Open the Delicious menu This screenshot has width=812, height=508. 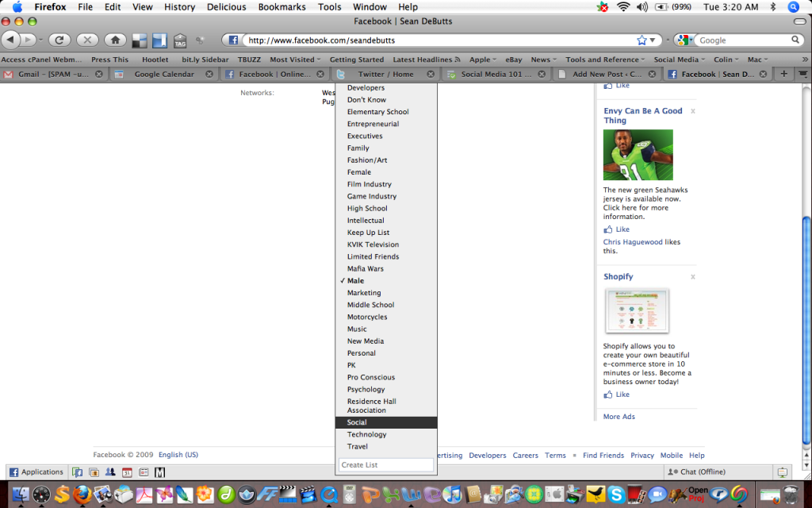click(226, 6)
